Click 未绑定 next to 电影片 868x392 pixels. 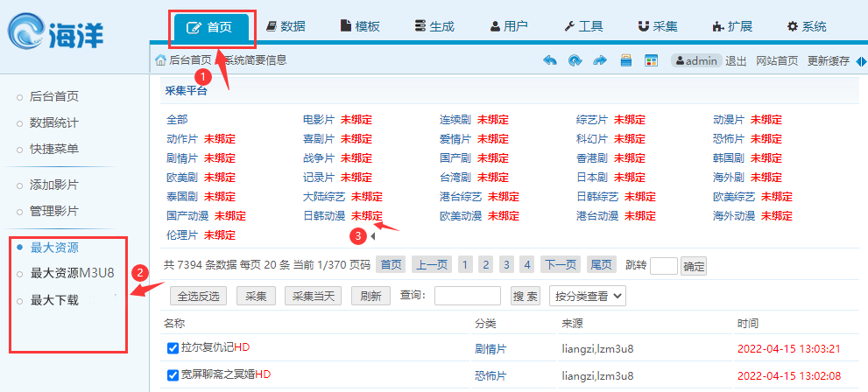click(356, 120)
